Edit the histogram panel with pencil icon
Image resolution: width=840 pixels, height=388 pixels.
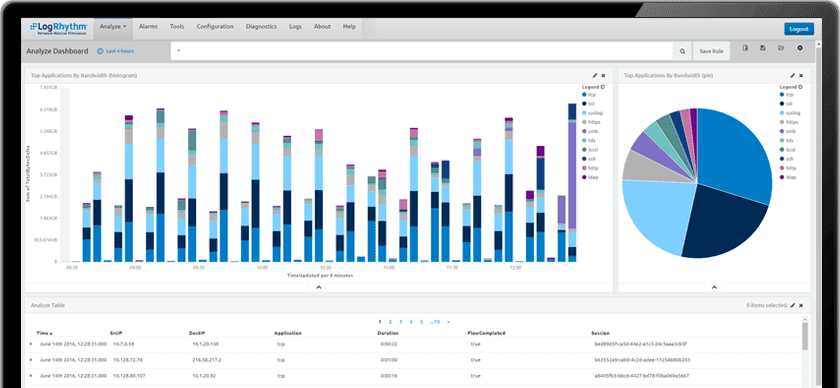point(595,76)
